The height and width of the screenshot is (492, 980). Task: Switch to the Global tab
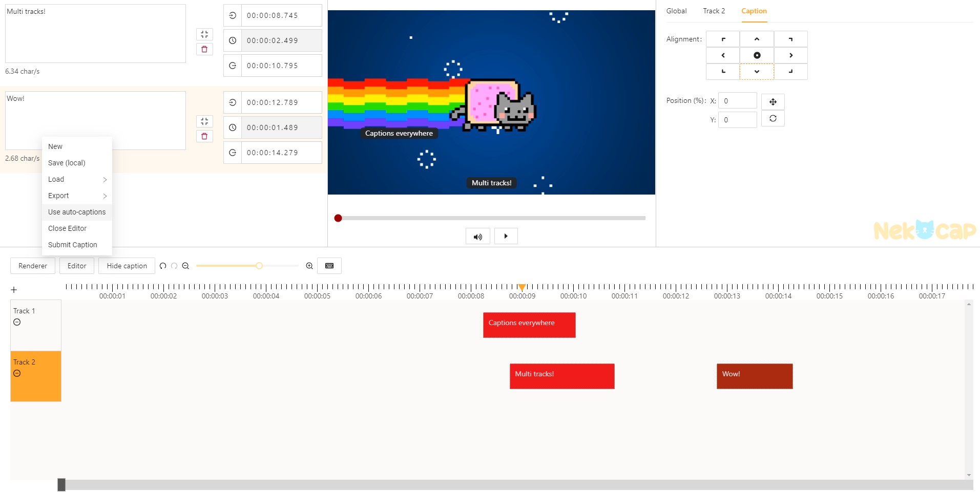tap(676, 11)
